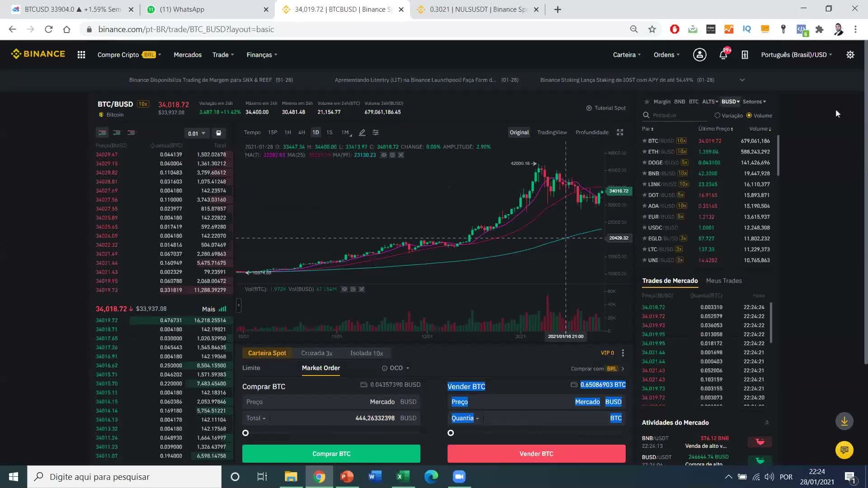This screenshot has width=868, height=488.
Task: Open the Tutorial Spot link
Action: coord(606,108)
